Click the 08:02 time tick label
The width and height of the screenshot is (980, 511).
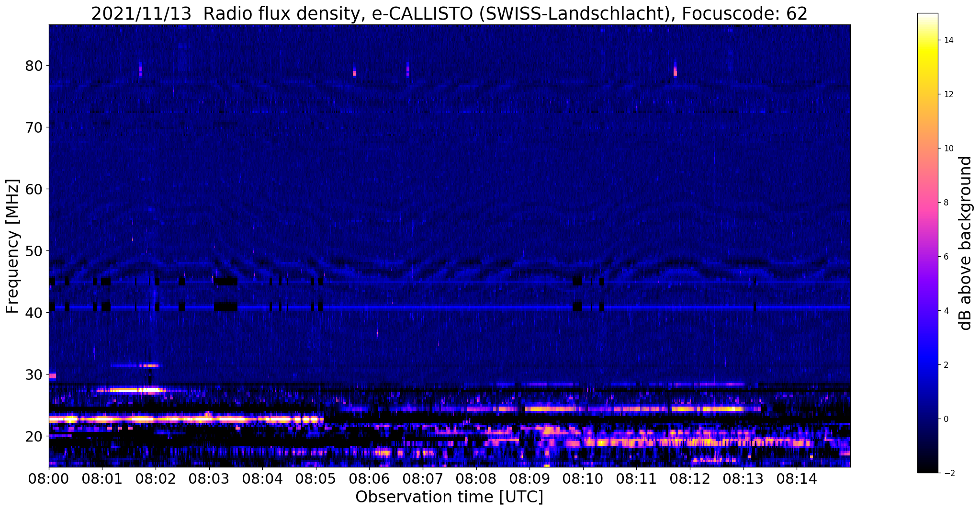[x=156, y=478]
